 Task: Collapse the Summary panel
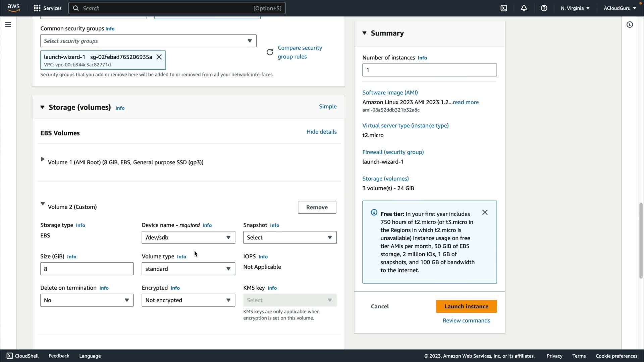click(x=365, y=33)
